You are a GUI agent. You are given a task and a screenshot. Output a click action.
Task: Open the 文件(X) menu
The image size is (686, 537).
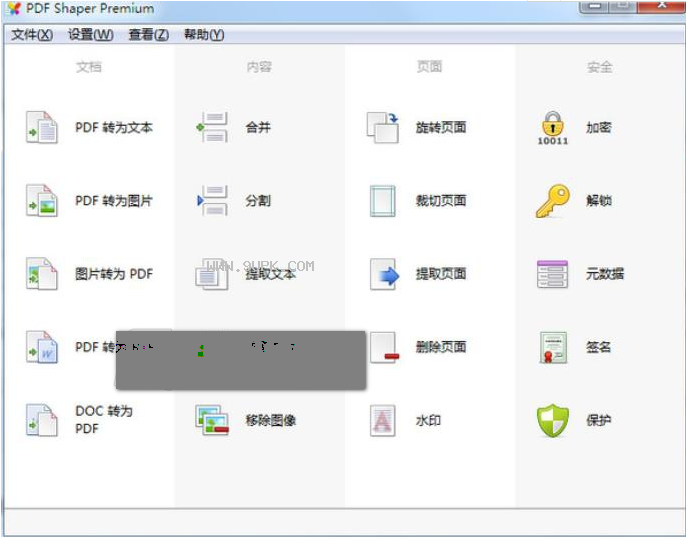tap(32, 35)
